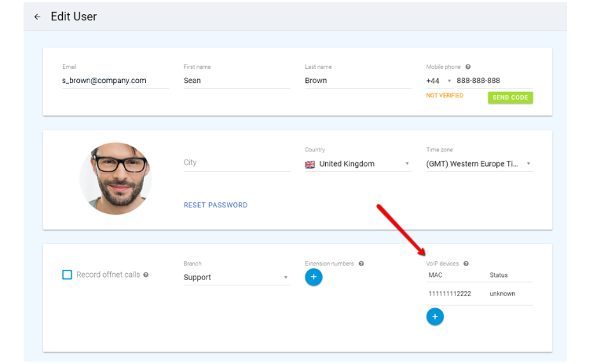Click the Mobile phone help icon
593x364 pixels.
tap(468, 67)
